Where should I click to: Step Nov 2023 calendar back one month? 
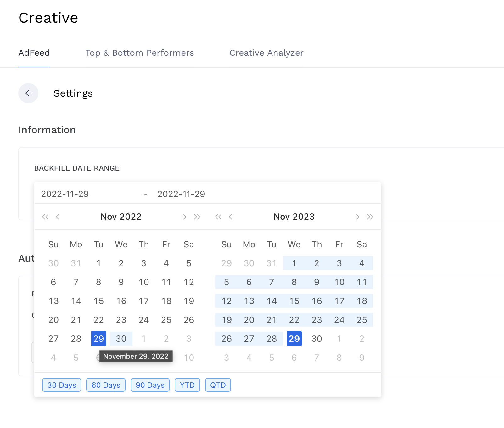click(231, 217)
